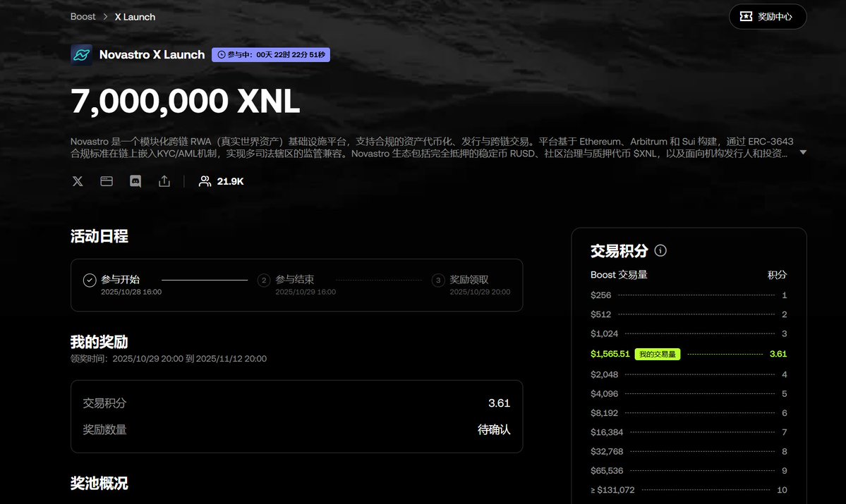
Task: Open the Boost breadcrumb link
Action: pos(83,17)
